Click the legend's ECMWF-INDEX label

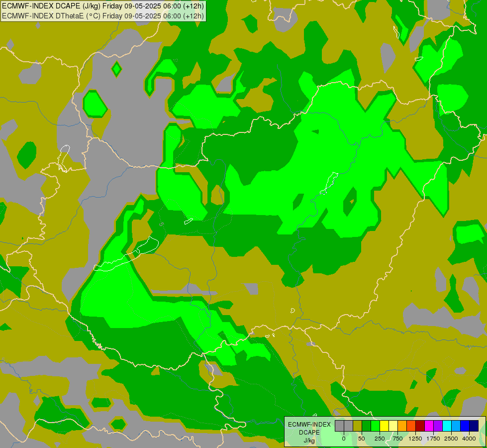[309, 425]
